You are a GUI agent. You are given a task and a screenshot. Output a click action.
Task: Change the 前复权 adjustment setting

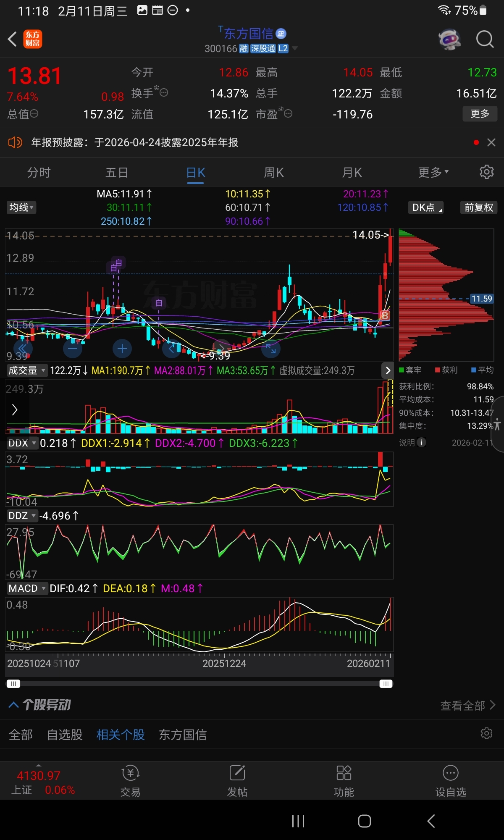[478, 207]
